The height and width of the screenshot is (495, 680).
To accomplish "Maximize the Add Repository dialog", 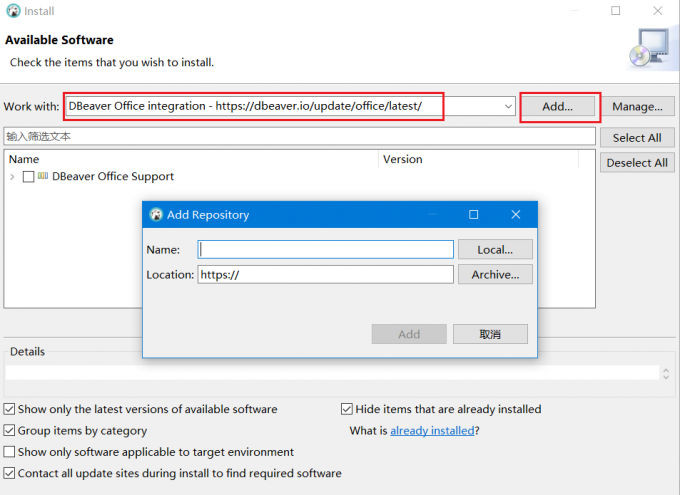I will pos(474,214).
